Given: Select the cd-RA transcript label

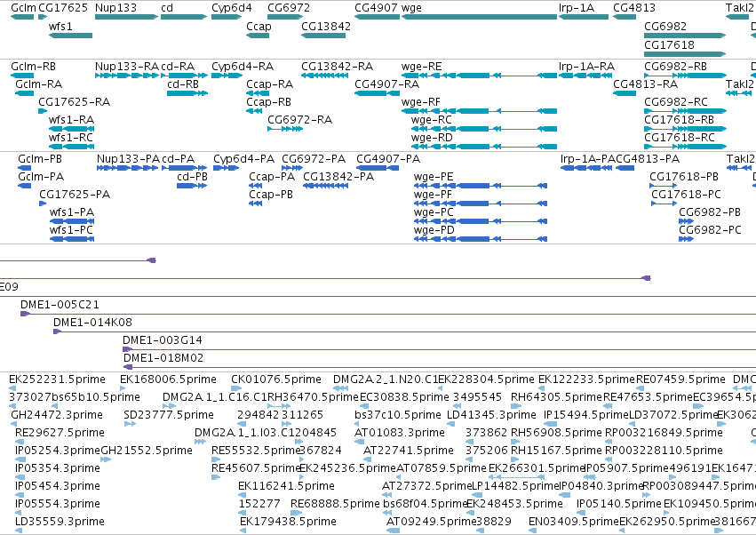Looking at the screenshot, I should click(x=178, y=66).
